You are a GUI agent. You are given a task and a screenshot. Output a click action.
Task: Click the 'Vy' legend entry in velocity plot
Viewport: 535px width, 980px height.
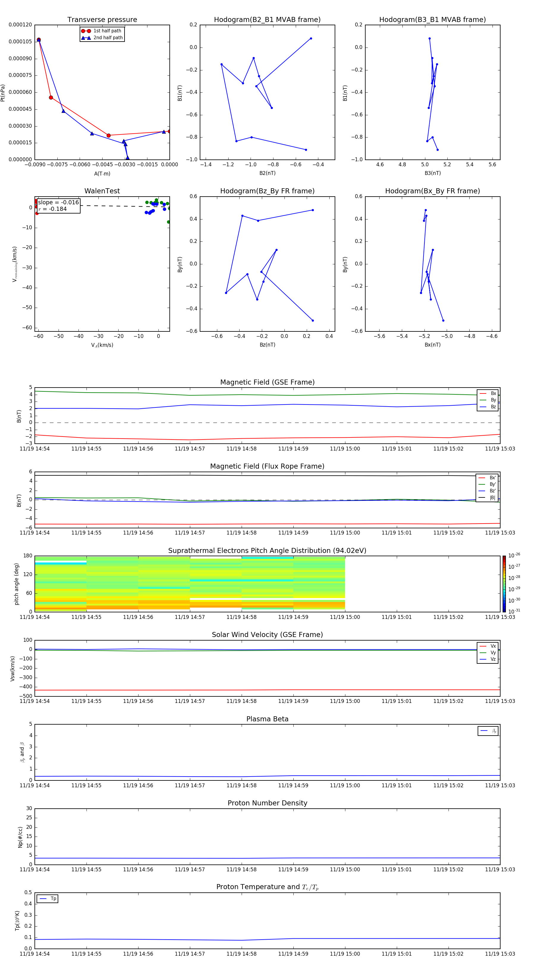[x=488, y=652]
